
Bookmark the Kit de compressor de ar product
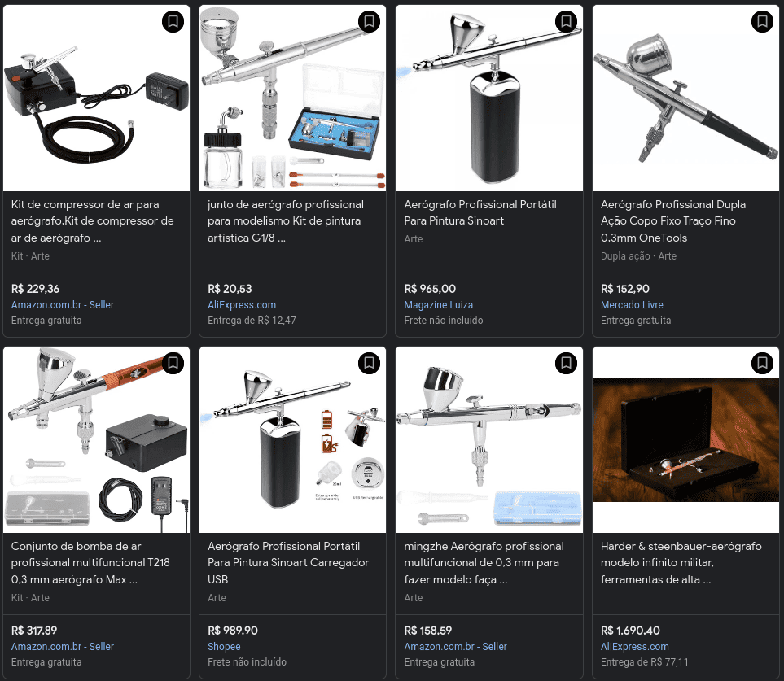click(173, 21)
